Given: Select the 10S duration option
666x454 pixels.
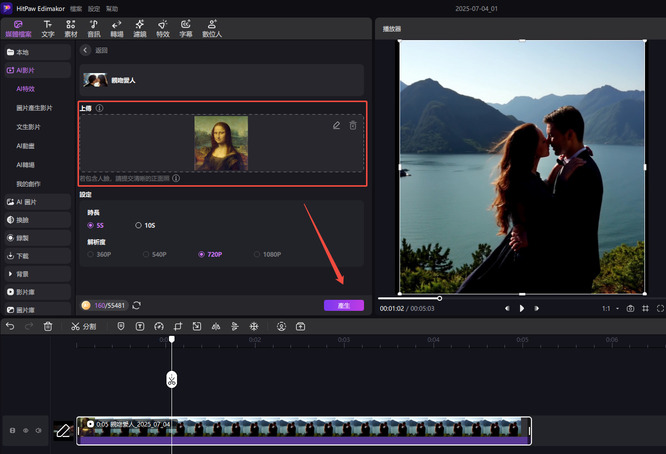Looking at the screenshot, I should click(139, 225).
